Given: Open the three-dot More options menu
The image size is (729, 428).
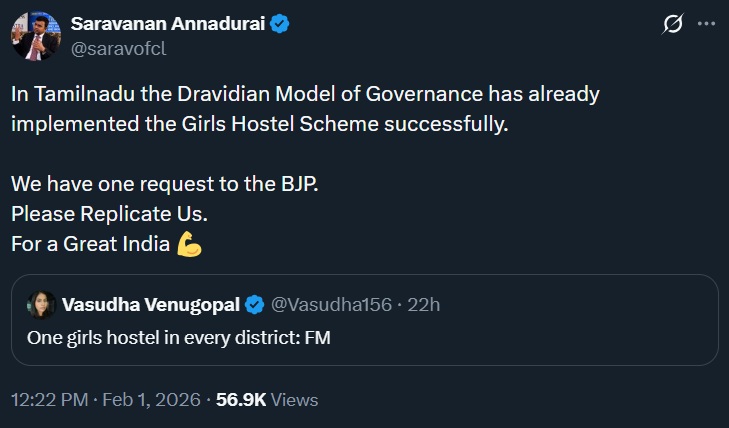Looking at the screenshot, I should pyautogui.click(x=706, y=25).
